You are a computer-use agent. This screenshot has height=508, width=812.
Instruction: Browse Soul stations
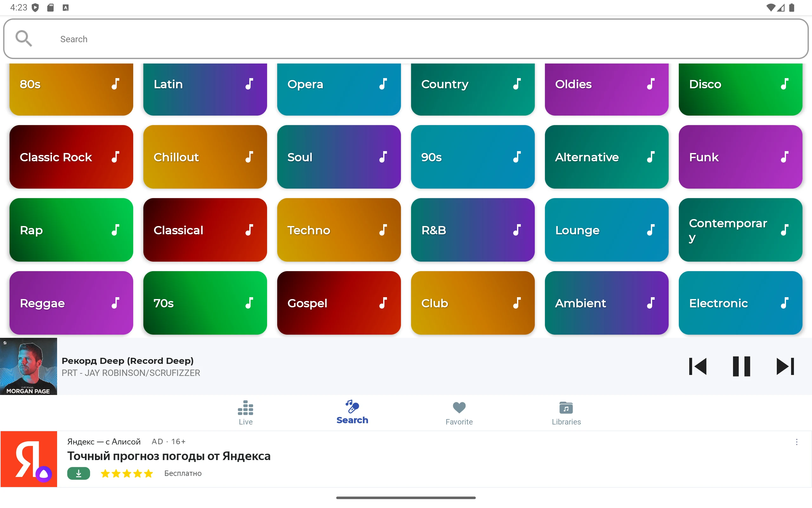[x=339, y=157]
